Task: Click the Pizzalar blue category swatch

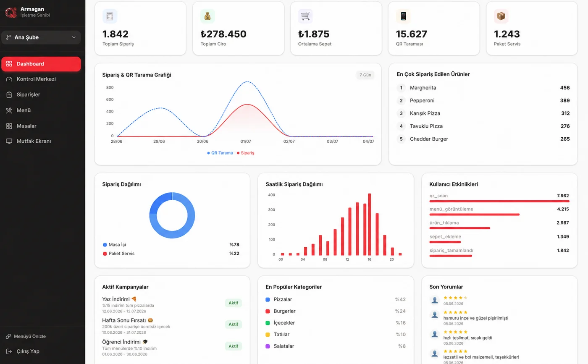Action: (x=268, y=299)
